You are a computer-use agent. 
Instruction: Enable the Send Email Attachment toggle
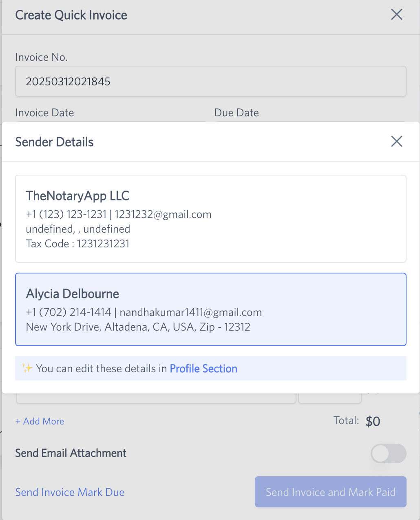click(388, 453)
